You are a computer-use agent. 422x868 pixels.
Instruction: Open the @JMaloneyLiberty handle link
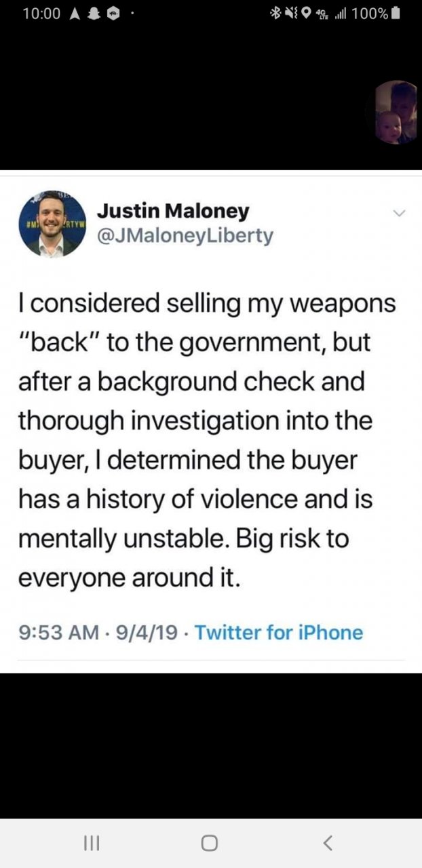(x=185, y=235)
